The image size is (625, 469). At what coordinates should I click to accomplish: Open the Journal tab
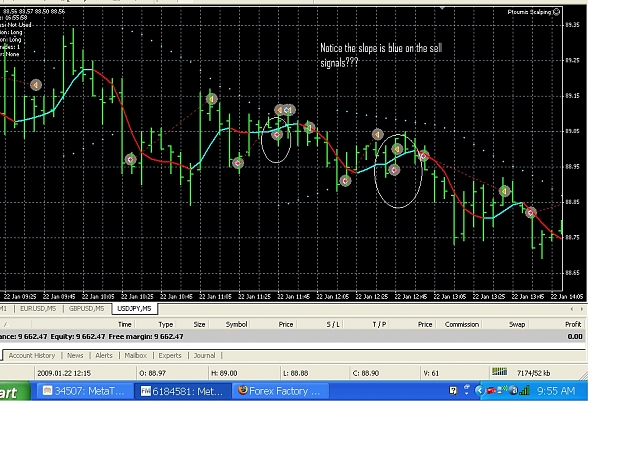point(204,355)
